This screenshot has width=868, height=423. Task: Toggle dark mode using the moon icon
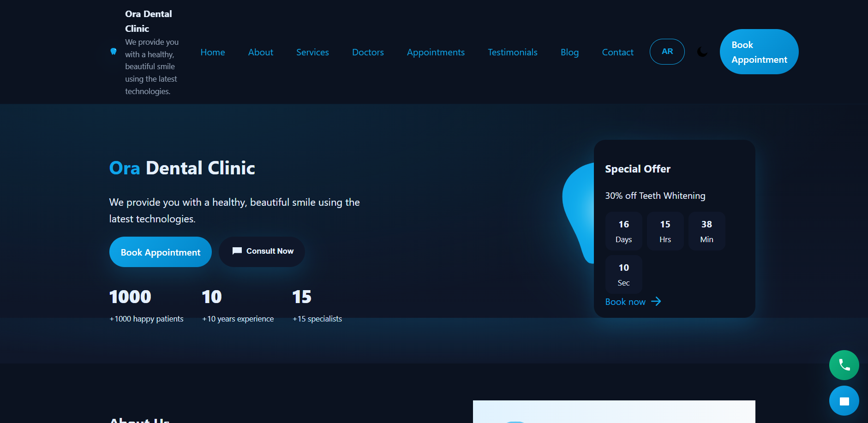click(702, 52)
